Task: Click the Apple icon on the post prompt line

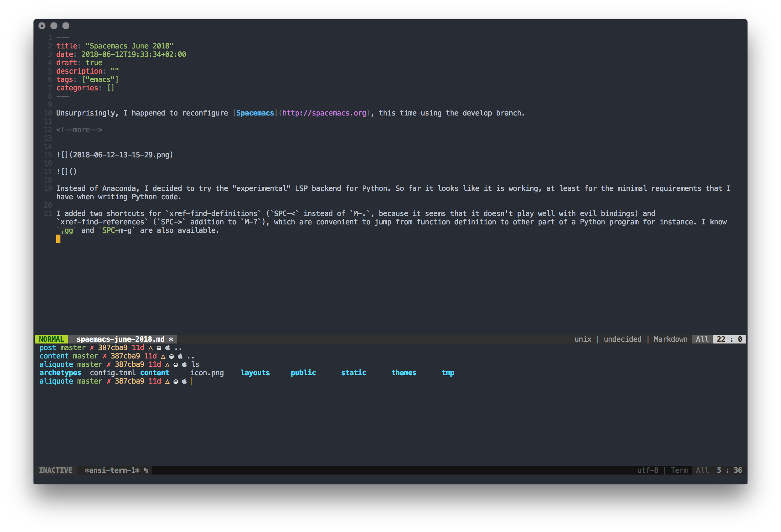Action: click(168, 348)
